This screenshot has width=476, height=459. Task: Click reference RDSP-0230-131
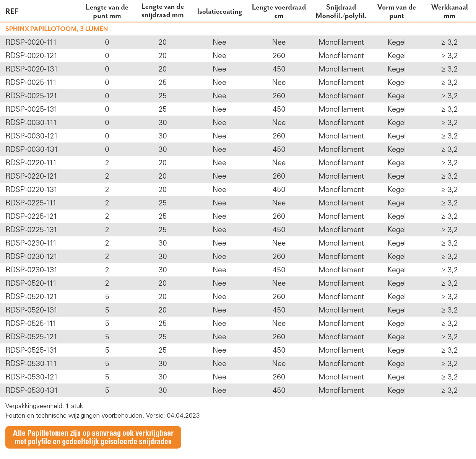[x=31, y=270]
